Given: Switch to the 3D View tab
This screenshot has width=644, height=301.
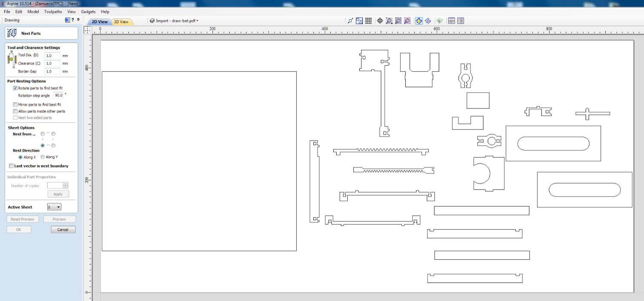Looking at the screenshot, I should tap(121, 22).
